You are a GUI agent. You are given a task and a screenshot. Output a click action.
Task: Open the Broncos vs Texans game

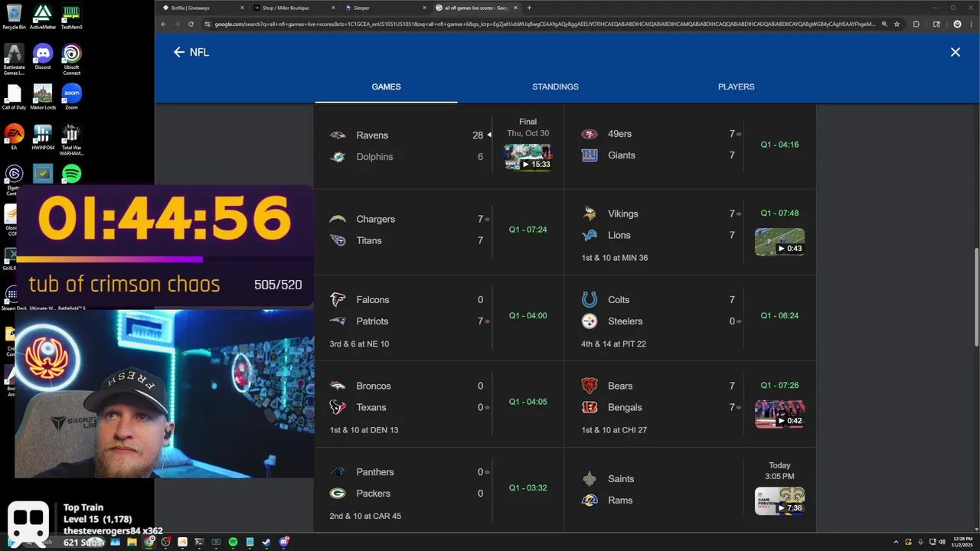[x=439, y=404]
